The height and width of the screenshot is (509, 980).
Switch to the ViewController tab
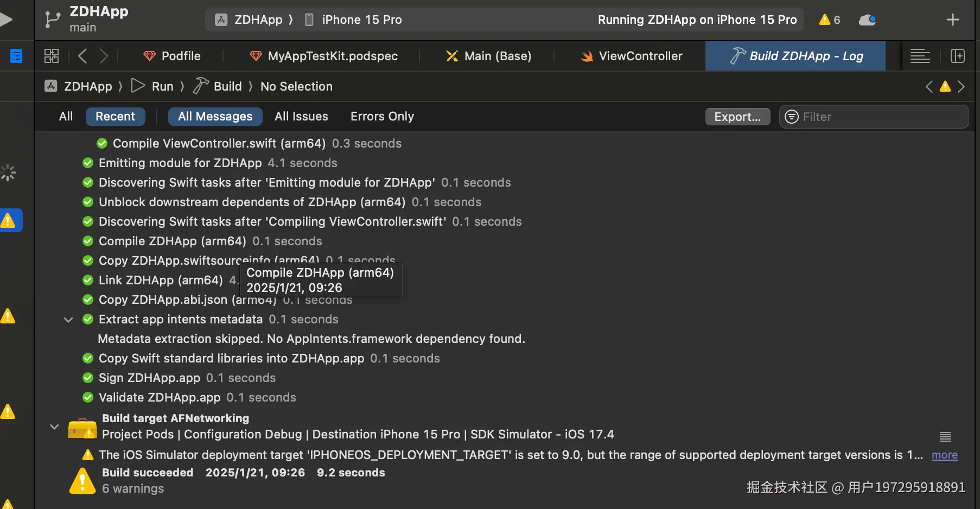coord(632,56)
